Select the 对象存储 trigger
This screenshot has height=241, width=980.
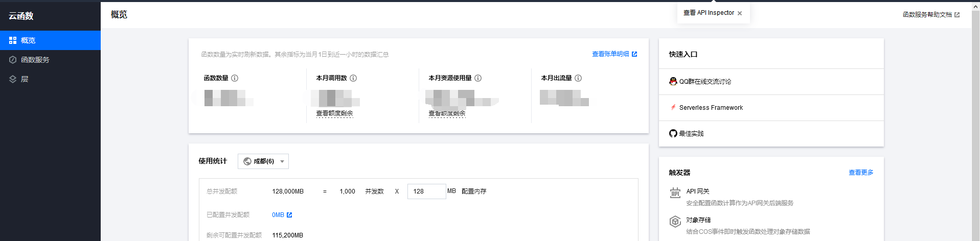point(698,220)
